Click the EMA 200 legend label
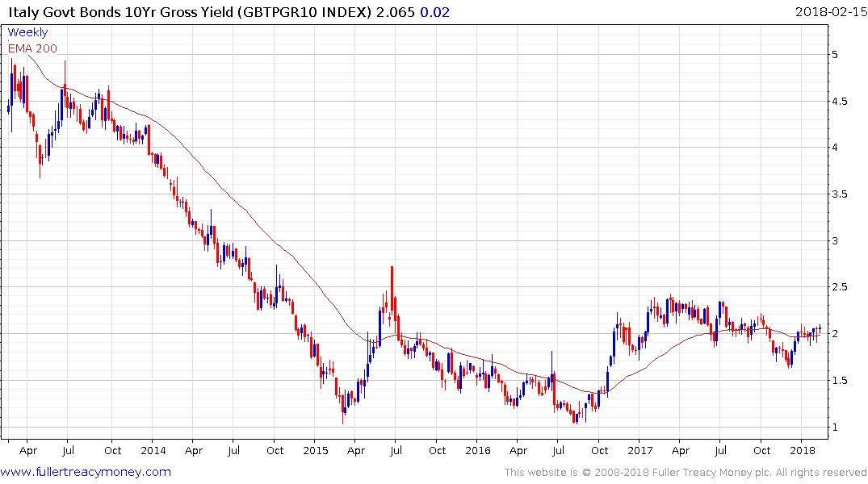Image resolution: width=868 pixels, height=484 pixels. click(32, 48)
